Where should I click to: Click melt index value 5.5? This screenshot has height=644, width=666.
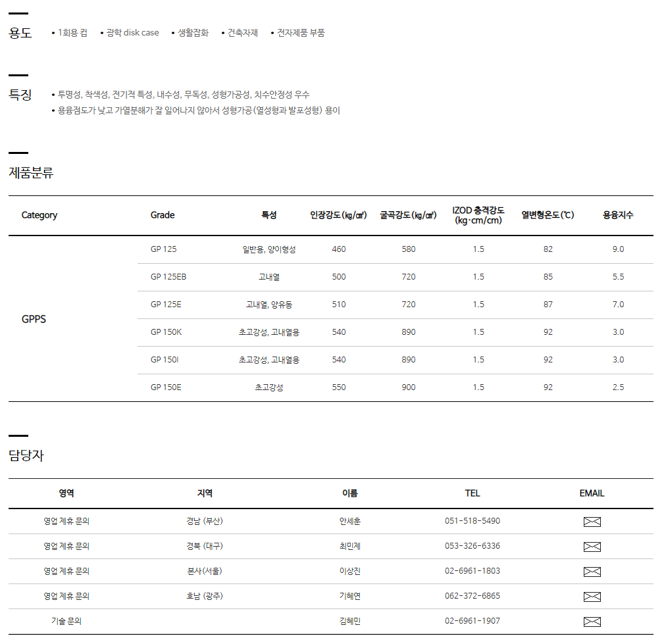pos(618,277)
